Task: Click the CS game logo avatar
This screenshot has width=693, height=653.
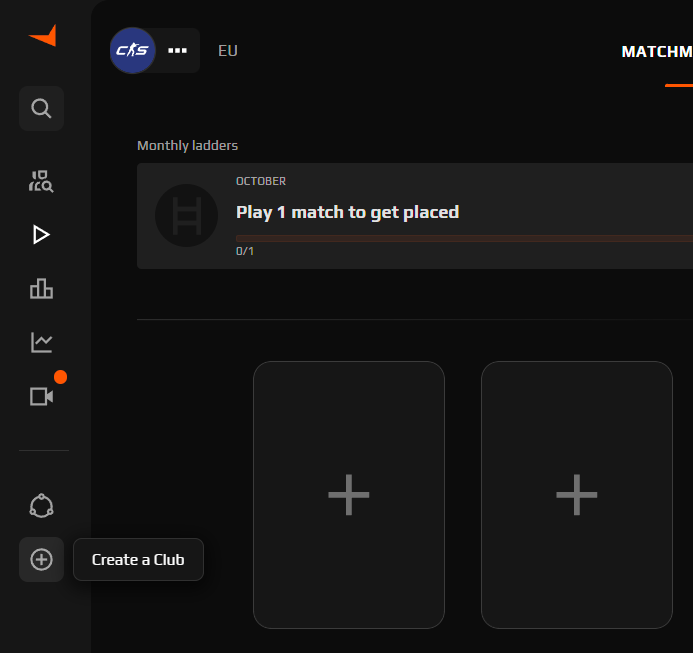Action: pos(133,50)
